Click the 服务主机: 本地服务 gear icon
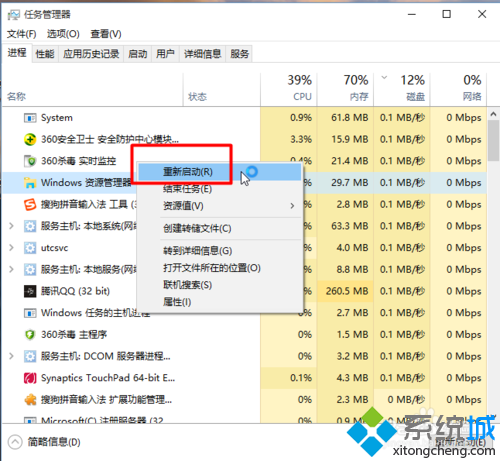This screenshot has height=461, width=500. [30, 269]
